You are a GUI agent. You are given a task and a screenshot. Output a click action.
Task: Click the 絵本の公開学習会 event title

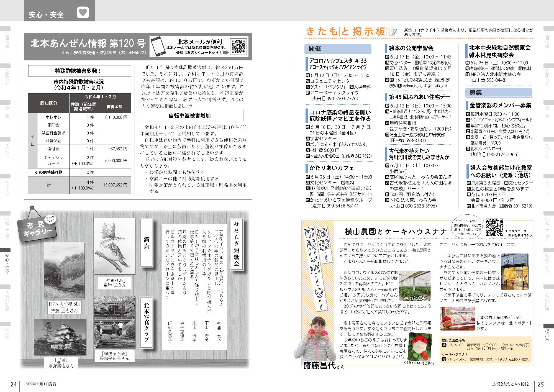411,48
